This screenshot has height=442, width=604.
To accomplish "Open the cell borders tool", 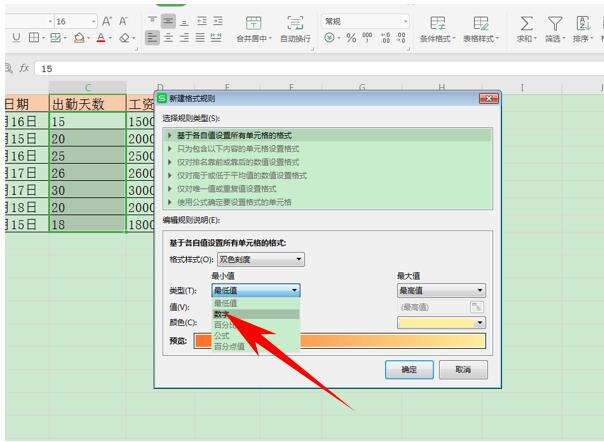I will (x=34, y=37).
